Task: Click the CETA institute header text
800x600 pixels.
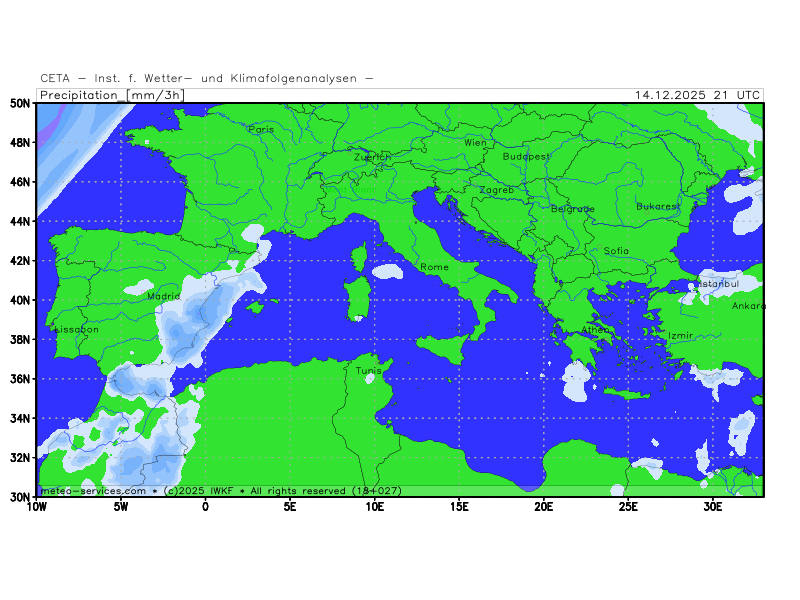Action: (207, 78)
